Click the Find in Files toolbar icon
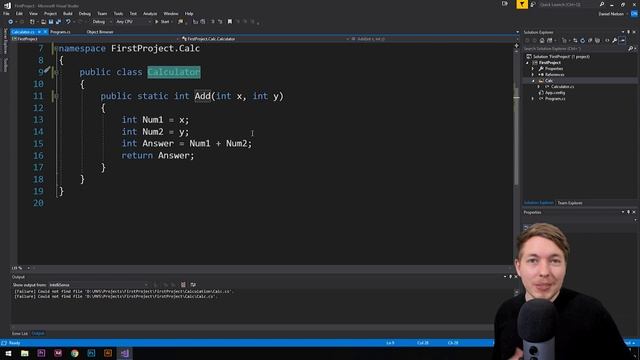Viewport: 640px width, 360px height. tap(180, 22)
